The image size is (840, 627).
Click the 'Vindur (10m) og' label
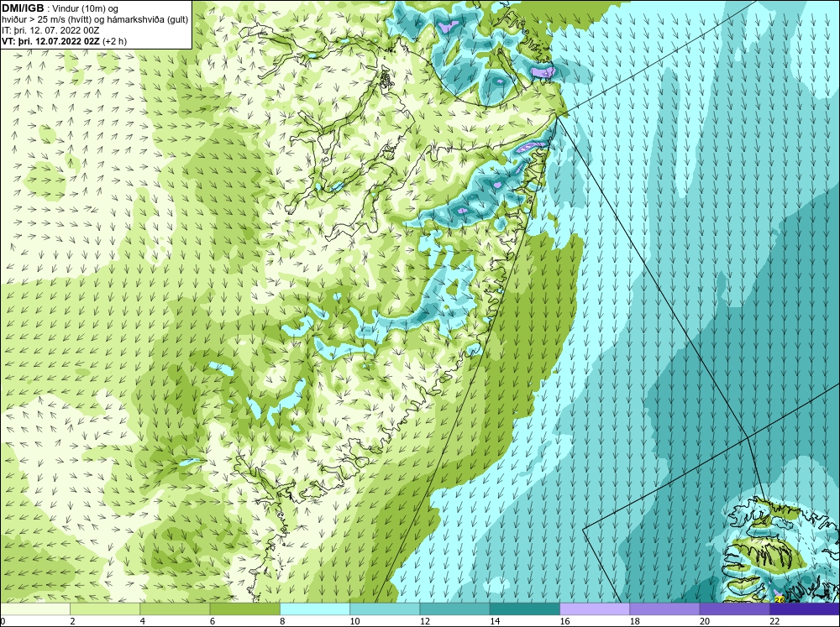87,9
